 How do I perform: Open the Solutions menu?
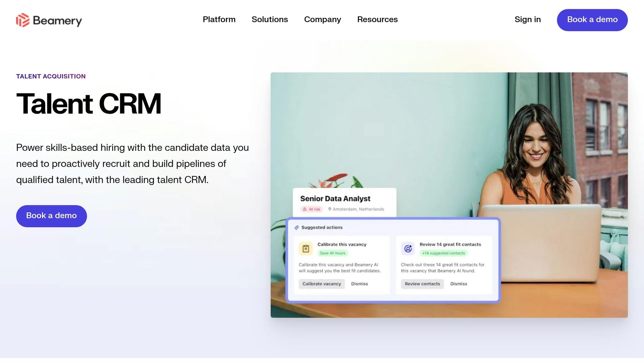[x=270, y=19]
